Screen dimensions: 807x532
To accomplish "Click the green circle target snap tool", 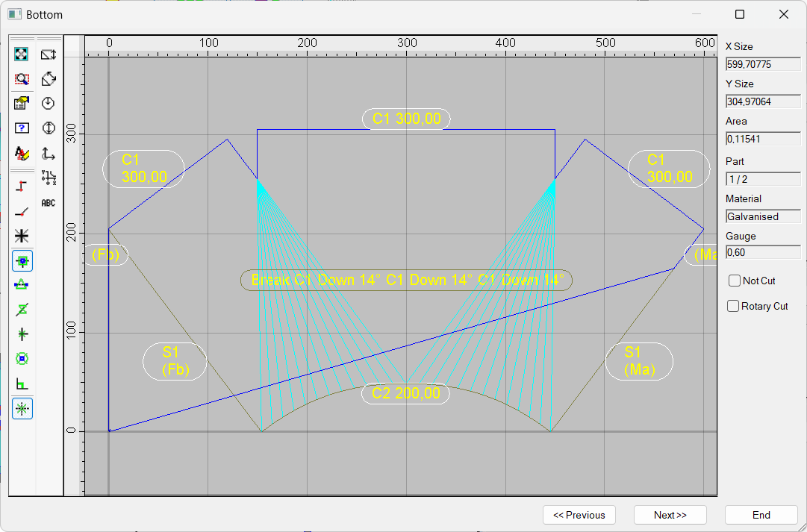I will pos(22,358).
